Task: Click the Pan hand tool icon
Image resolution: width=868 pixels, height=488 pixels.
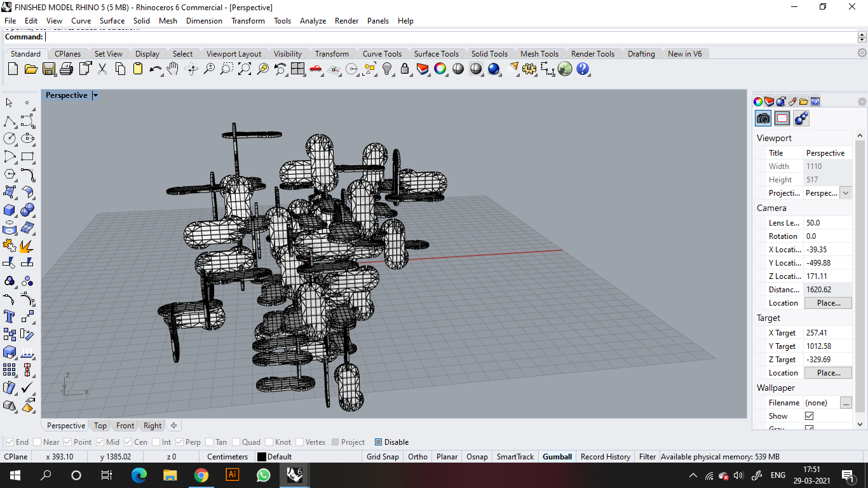Action: point(173,69)
